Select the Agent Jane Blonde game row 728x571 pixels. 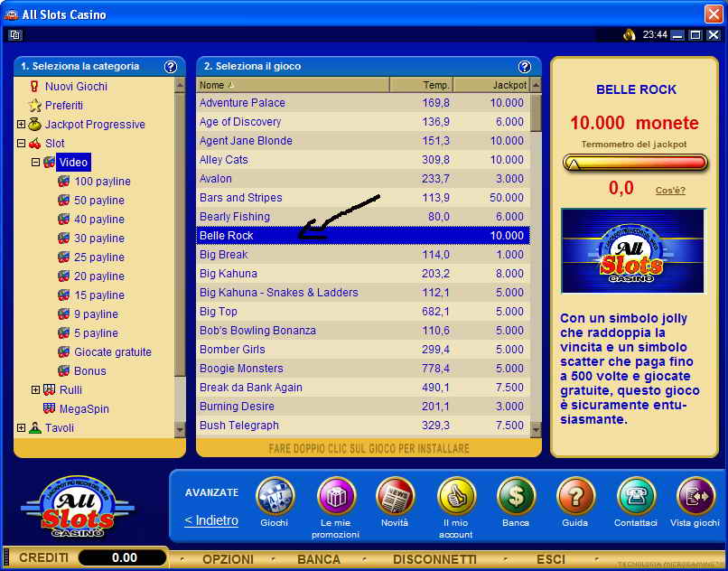[363, 141]
